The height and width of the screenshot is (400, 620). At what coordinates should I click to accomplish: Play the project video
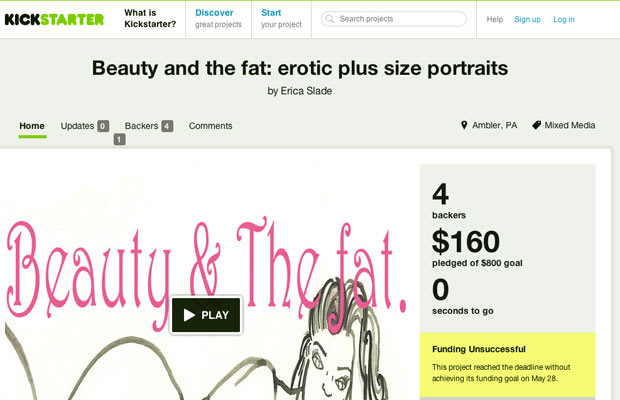pos(206,315)
